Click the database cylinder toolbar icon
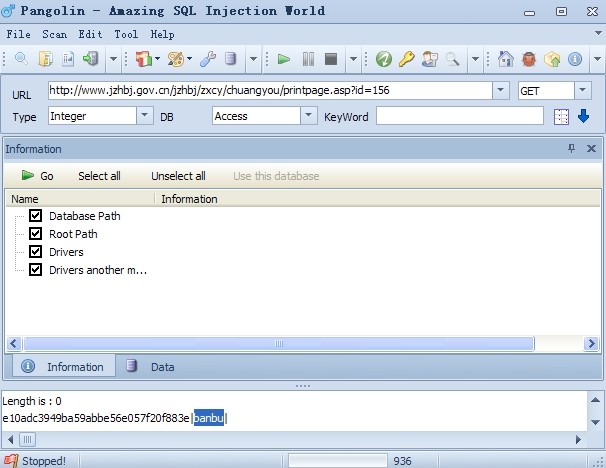The image size is (606, 468). [231, 59]
